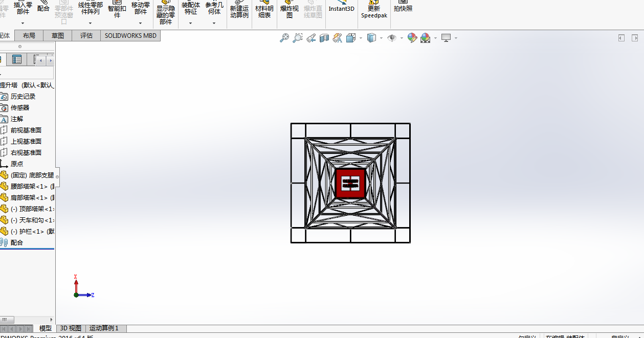Click the expand-right panel button at top right
This screenshot has width=644, height=338.
(635, 38)
